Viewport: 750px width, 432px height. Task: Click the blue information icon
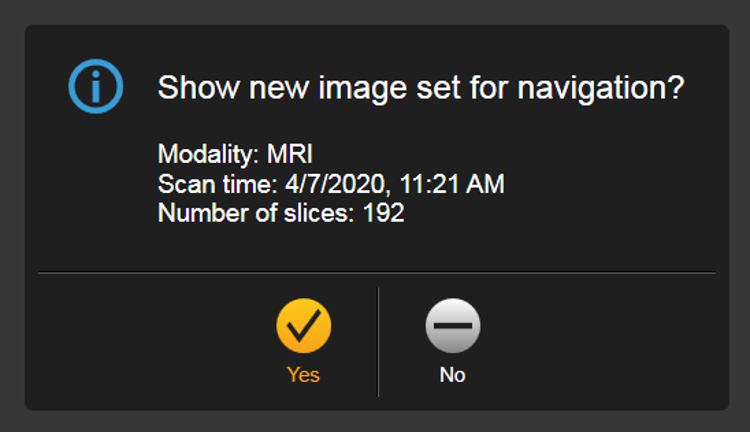(x=96, y=86)
